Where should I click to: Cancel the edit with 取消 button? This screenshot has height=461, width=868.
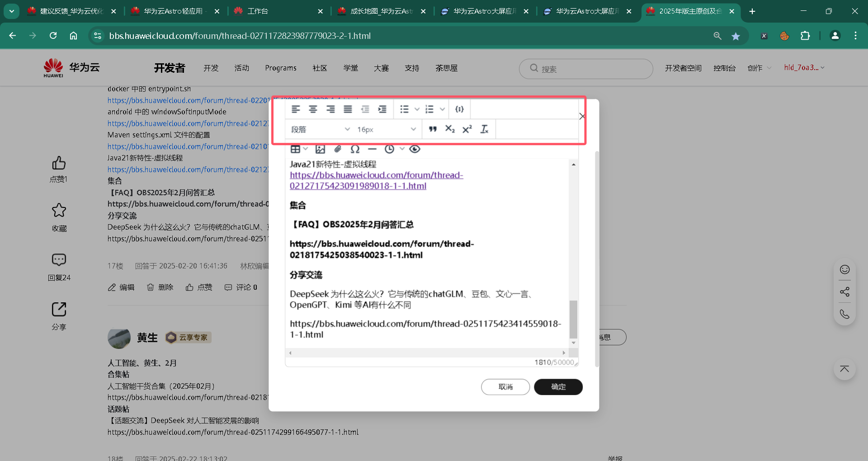pos(505,387)
